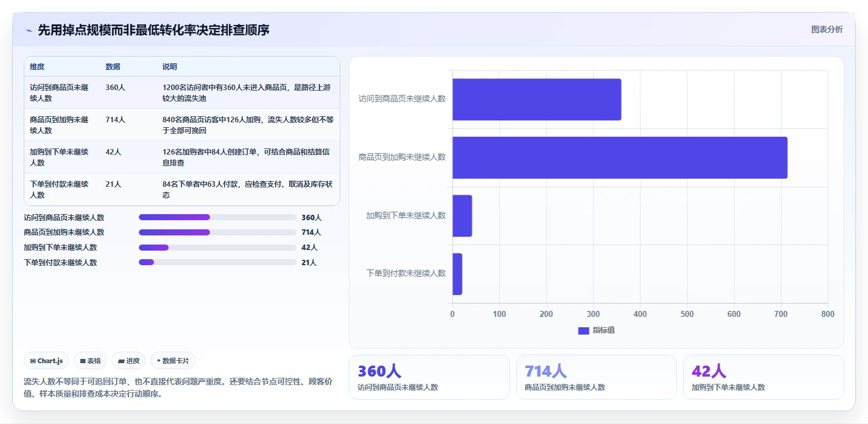This screenshot has width=868, height=424.
Task: Click the 说明 table column header
Action: 170,67
